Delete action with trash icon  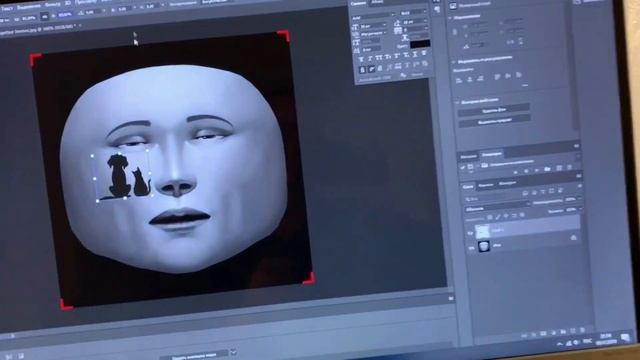570,167
